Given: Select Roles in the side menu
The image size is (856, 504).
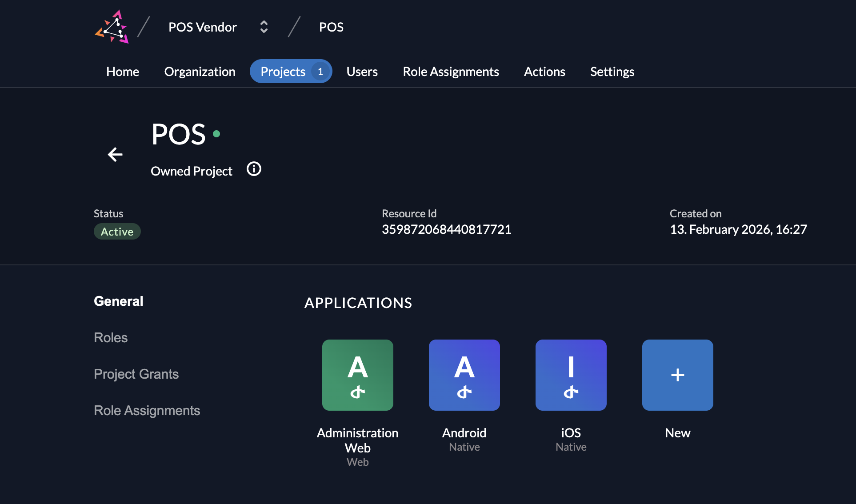Looking at the screenshot, I should click(x=111, y=338).
